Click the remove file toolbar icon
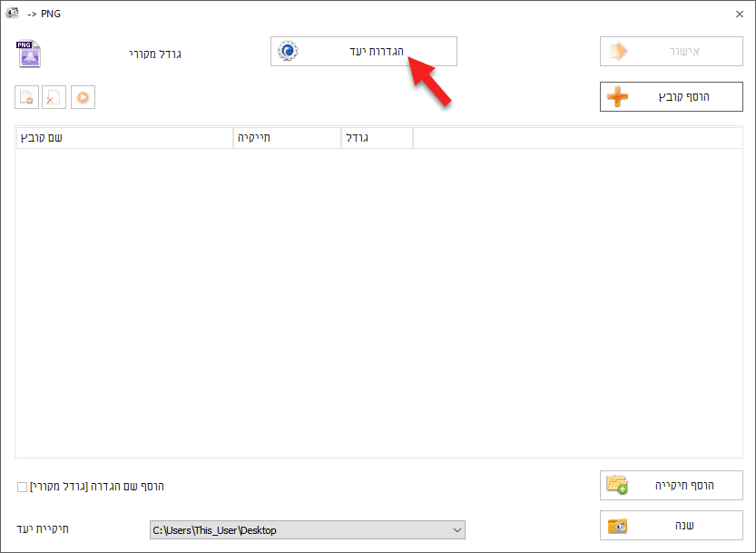The height and width of the screenshot is (553, 756). [26, 97]
